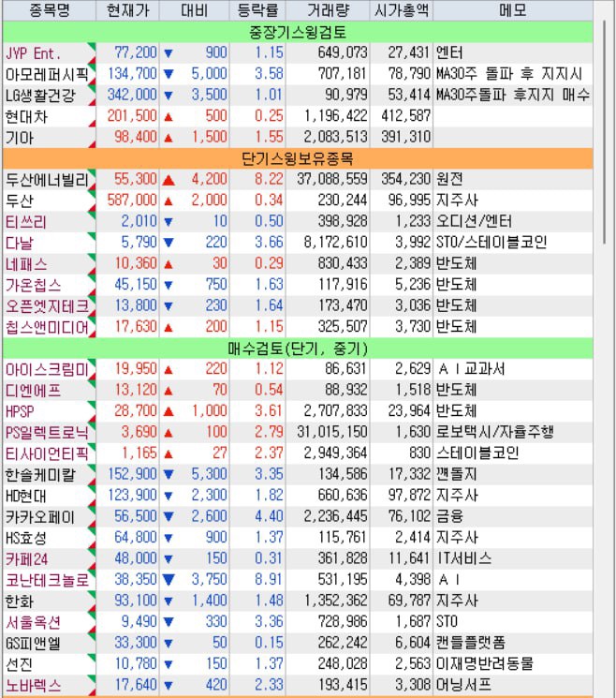Select stock 디엔에프
Image resolution: width=616 pixels, height=698 pixels.
click(x=49, y=391)
